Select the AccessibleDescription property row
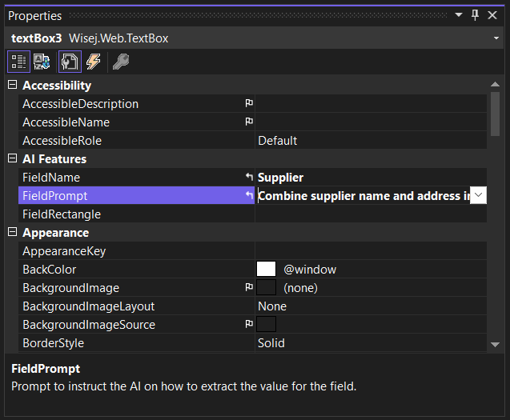The height and width of the screenshot is (420, 510). (136, 104)
